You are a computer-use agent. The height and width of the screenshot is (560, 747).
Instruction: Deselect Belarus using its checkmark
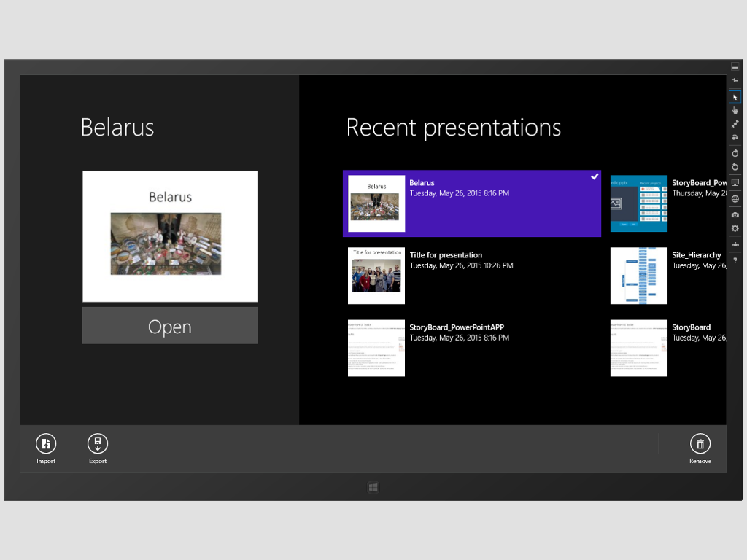tap(595, 176)
